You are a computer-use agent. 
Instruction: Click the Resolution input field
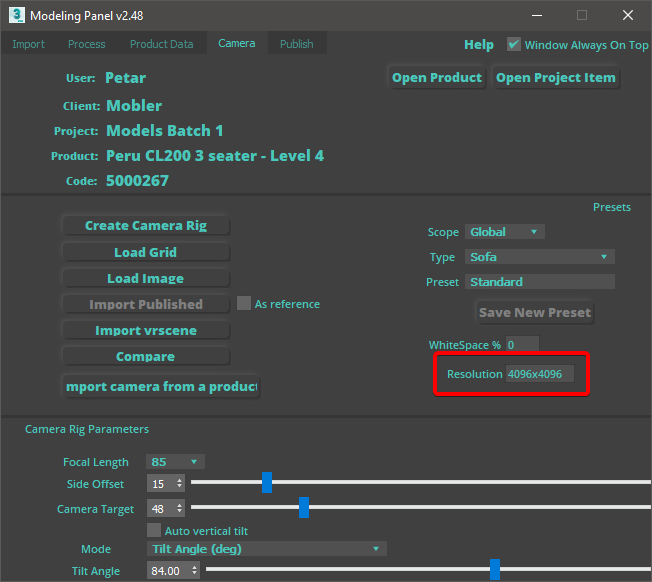pyautogui.click(x=540, y=374)
